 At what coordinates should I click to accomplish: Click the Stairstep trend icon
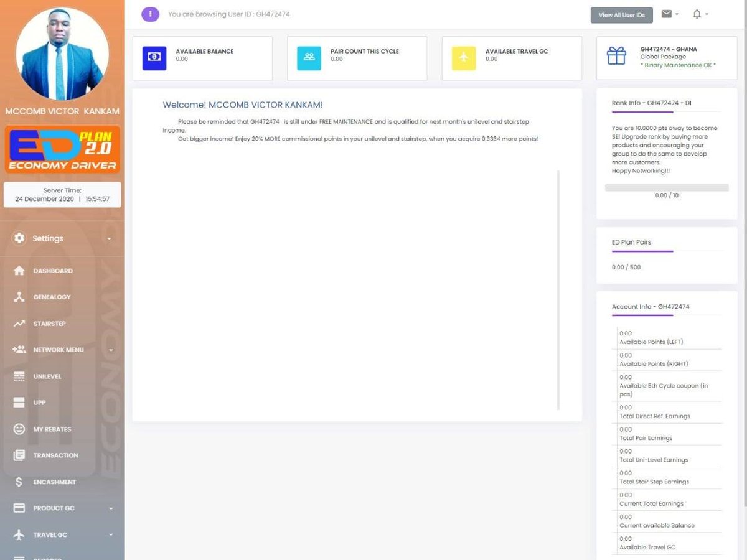(x=19, y=324)
